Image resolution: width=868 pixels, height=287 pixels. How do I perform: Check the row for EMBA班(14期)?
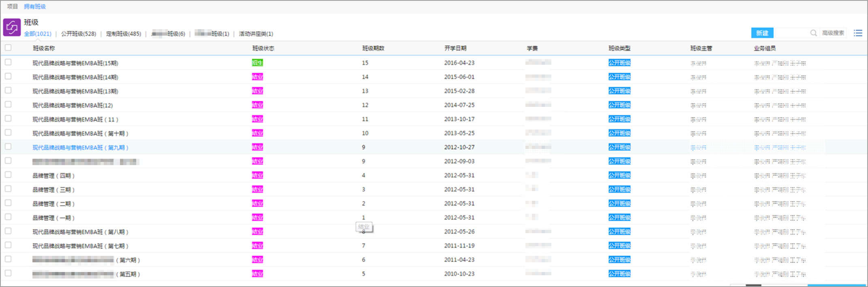(8, 77)
